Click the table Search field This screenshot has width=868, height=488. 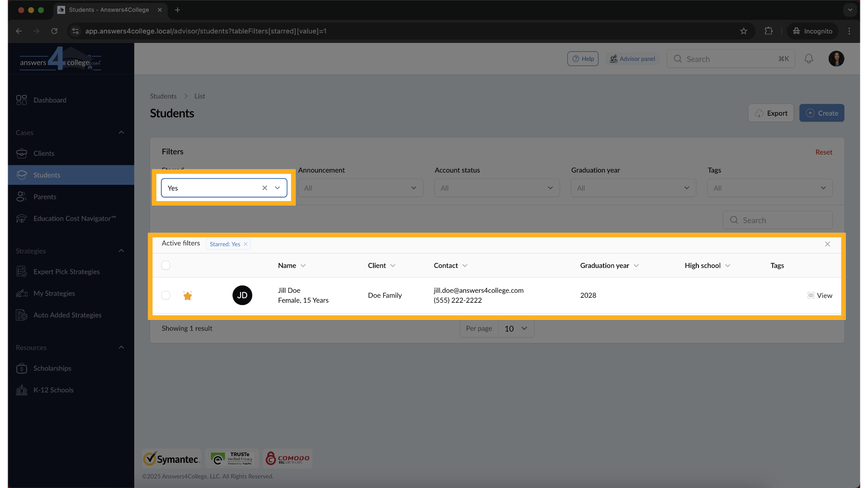click(x=778, y=220)
